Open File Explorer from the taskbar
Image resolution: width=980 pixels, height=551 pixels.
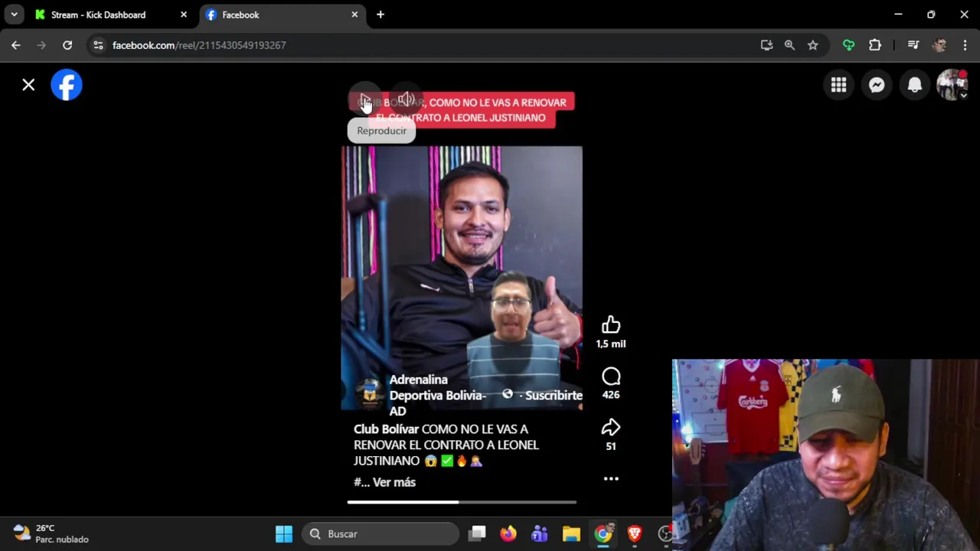pyautogui.click(x=571, y=533)
